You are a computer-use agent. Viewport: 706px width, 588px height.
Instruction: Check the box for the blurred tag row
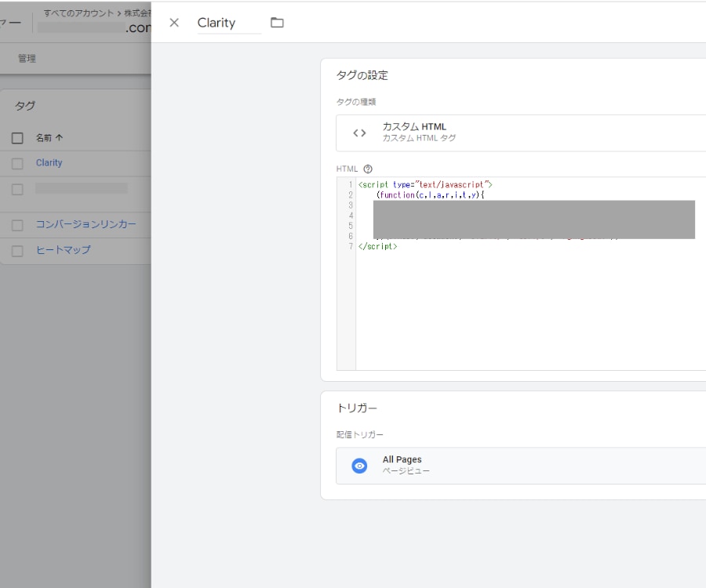[x=17, y=190]
